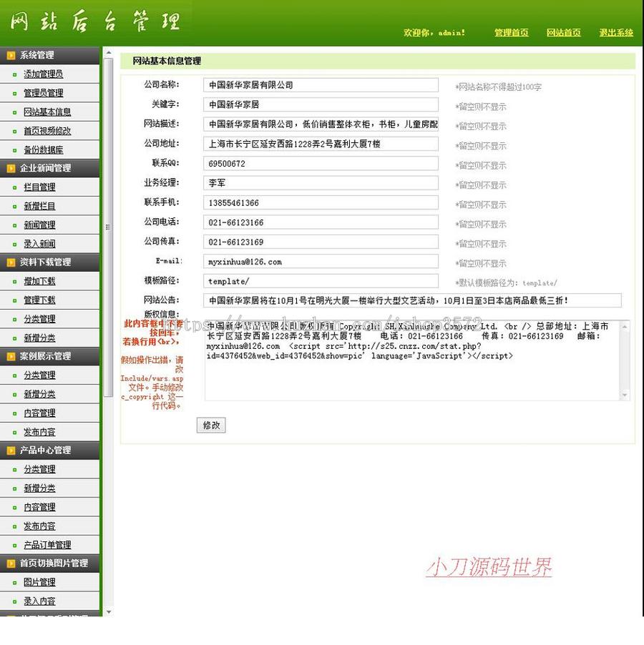Focus the 网站公告 input field
Viewport: 644px width, 645px height.
[x=412, y=301]
